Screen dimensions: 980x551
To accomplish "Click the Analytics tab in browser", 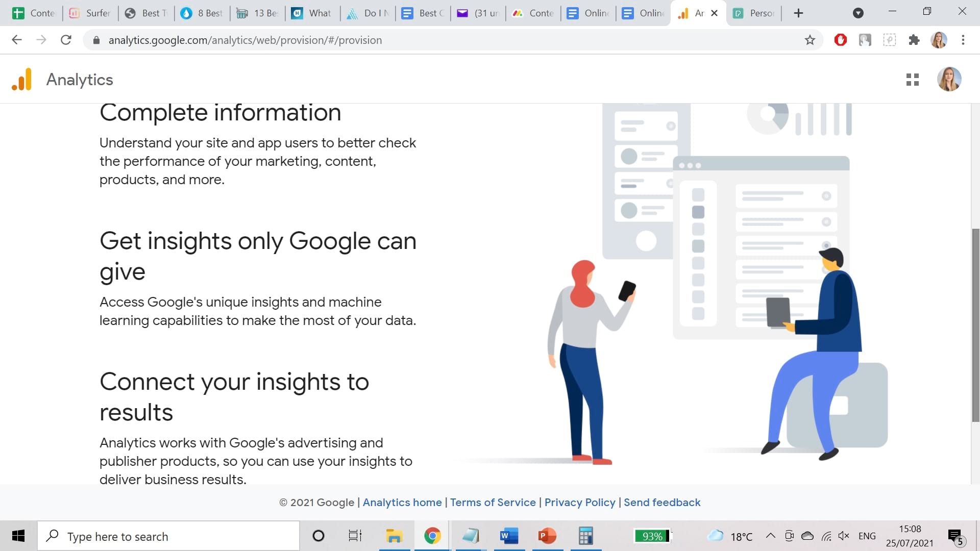I will click(x=698, y=13).
